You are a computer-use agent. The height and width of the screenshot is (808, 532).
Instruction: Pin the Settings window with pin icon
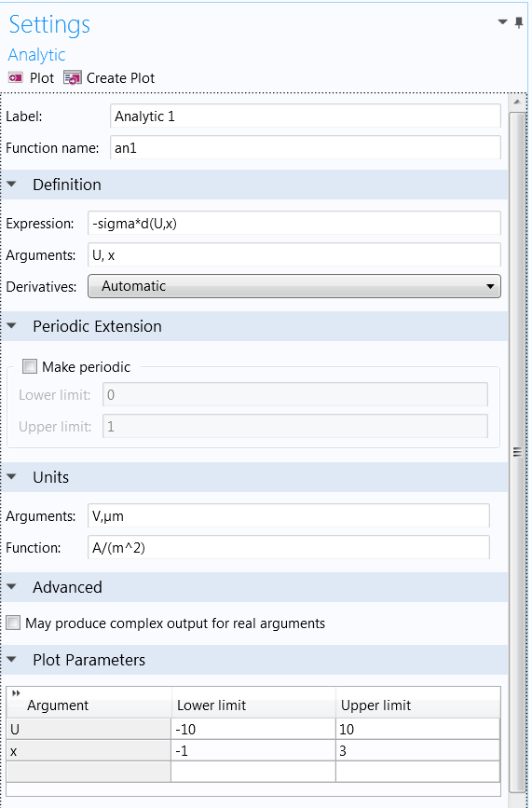click(519, 22)
